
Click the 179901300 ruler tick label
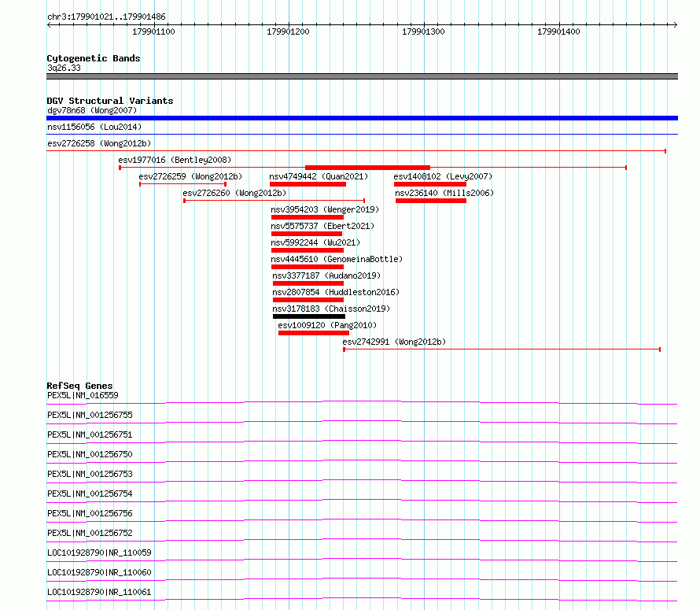(x=423, y=31)
